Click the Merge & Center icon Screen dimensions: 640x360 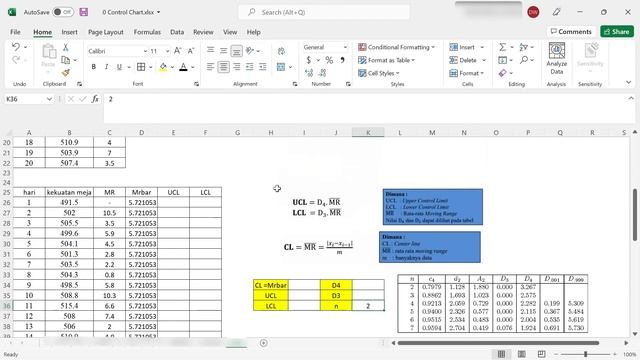[281, 67]
